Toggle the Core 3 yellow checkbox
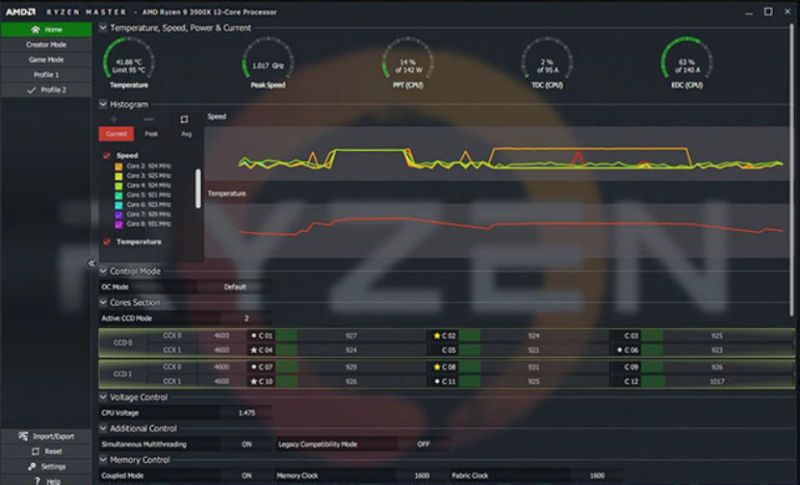 (x=118, y=176)
